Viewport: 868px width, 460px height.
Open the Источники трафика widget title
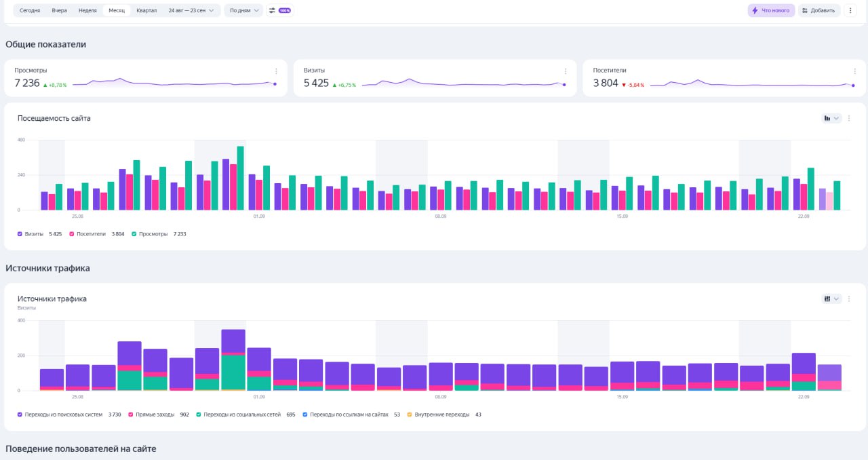click(52, 299)
